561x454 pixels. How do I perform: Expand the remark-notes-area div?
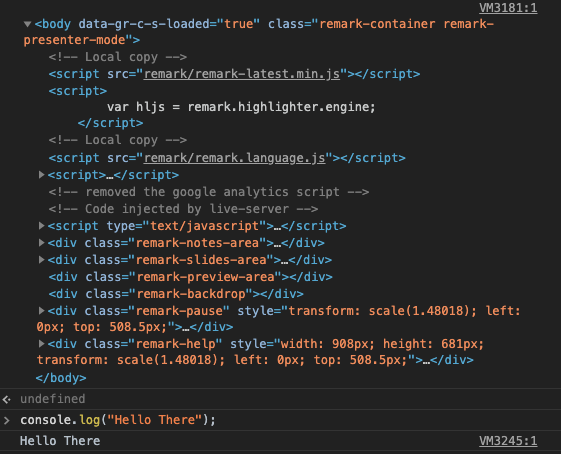(42, 243)
